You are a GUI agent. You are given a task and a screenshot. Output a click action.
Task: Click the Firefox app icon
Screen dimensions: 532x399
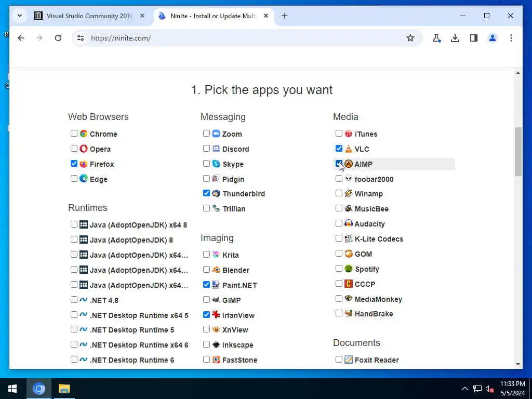[x=84, y=164]
